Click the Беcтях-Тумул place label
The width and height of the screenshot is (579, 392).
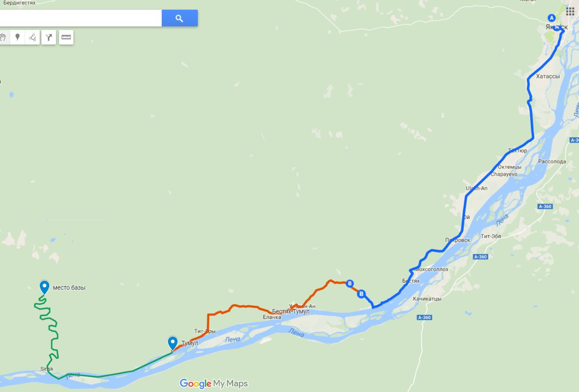(291, 311)
